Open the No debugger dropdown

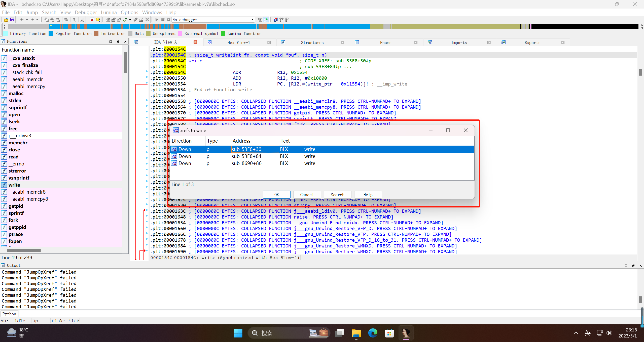pyautogui.click(x=252, y=20)
